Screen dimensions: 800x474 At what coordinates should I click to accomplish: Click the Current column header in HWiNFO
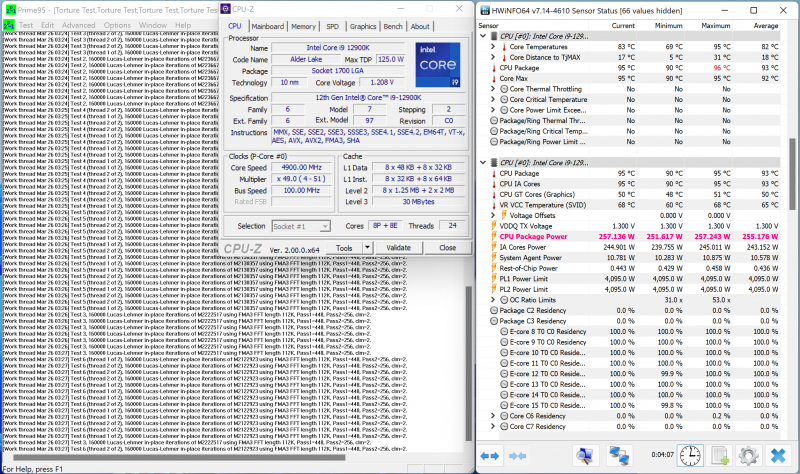[x=623, y=26]
